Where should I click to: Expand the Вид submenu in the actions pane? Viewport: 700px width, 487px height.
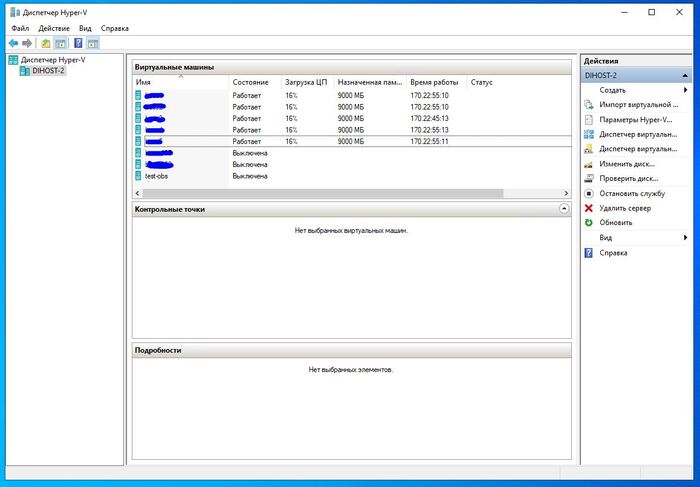pos(685,237)
